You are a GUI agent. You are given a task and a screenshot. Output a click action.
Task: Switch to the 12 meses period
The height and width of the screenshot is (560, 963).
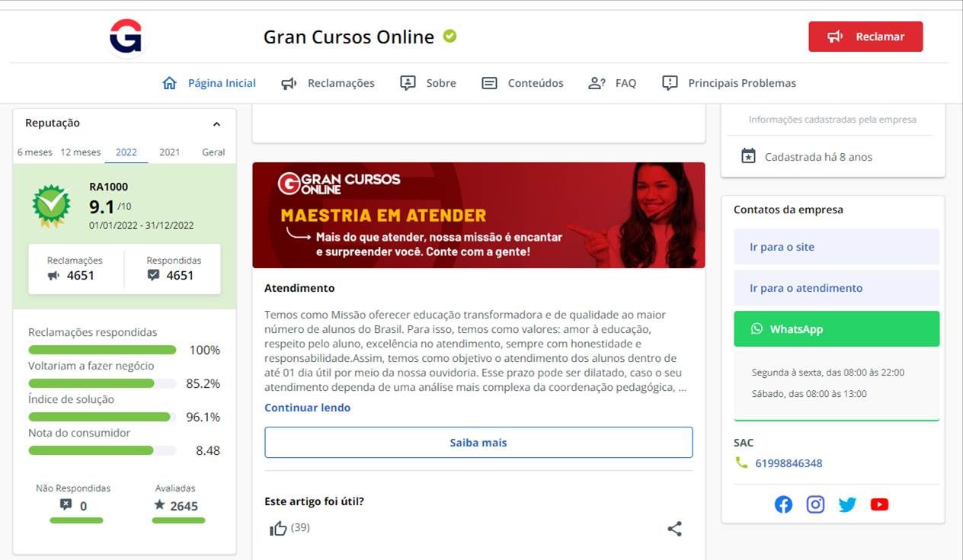pos(81,152)
